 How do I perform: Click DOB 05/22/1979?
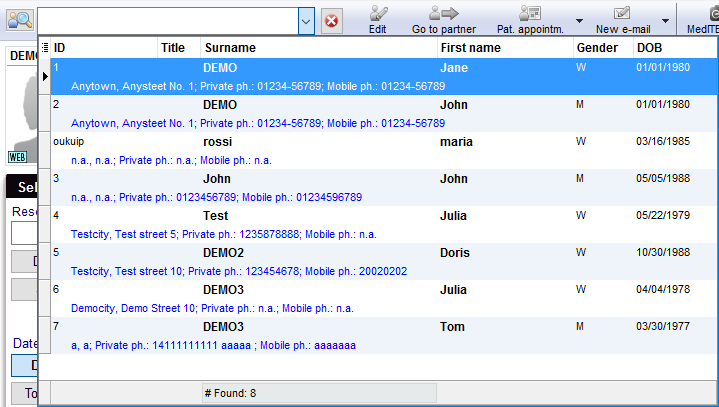click(x=663, y=215)
